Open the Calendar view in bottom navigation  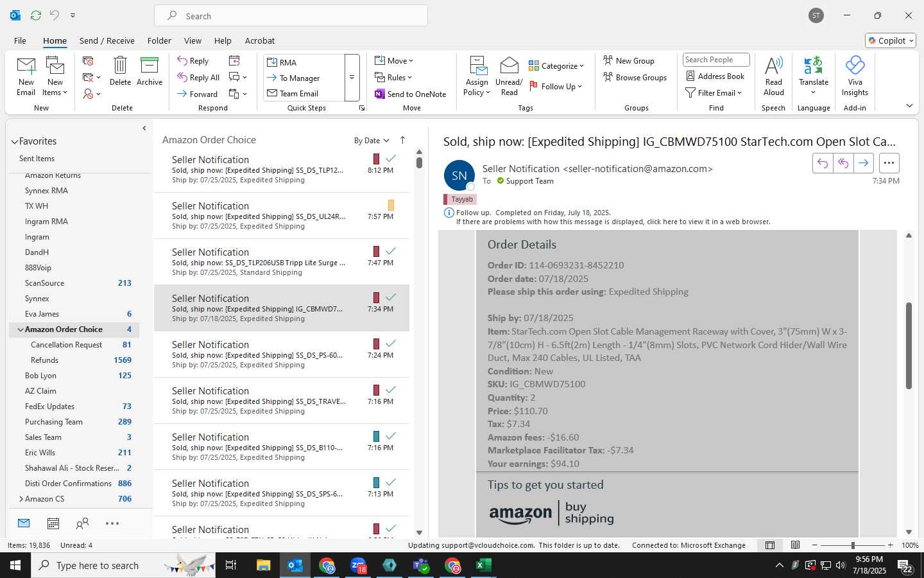[53, 523]
